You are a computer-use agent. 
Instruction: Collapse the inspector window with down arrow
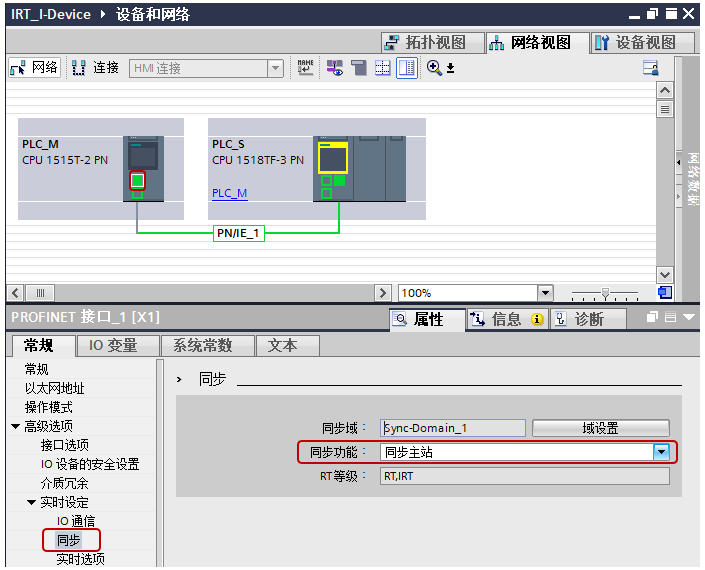[x=689, y=317]
